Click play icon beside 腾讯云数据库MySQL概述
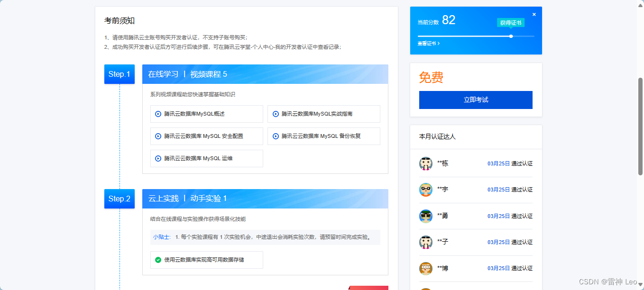 (158, 114)
